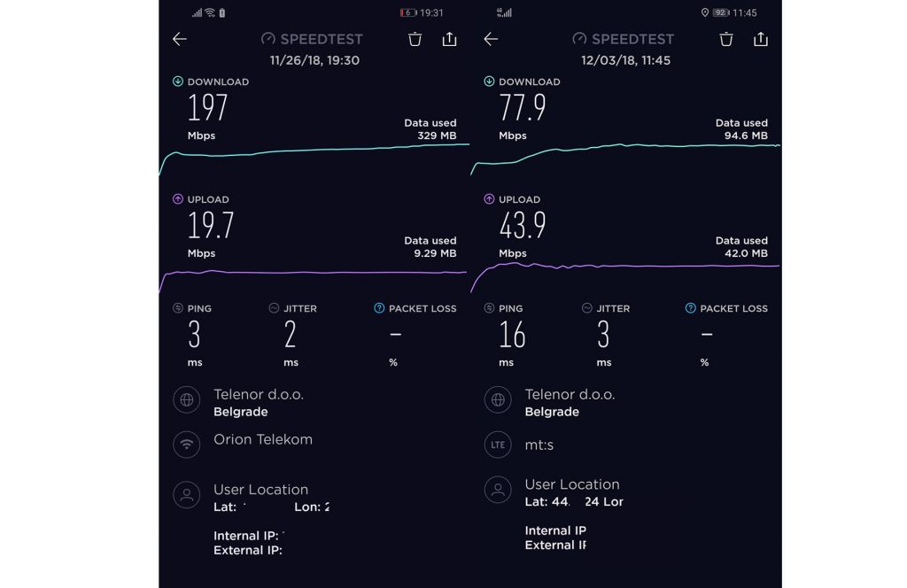
Task: Share the 11/26/18 speed test result
Action: [449, 39]
